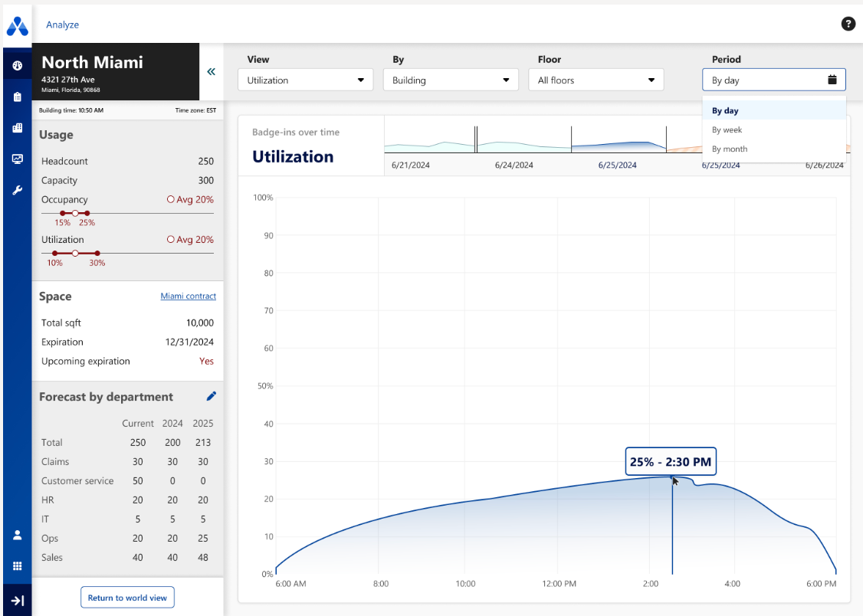Screen dimensions: 863x616
Task: Open the clipboard sidebar icon
Action: [17, 97]
